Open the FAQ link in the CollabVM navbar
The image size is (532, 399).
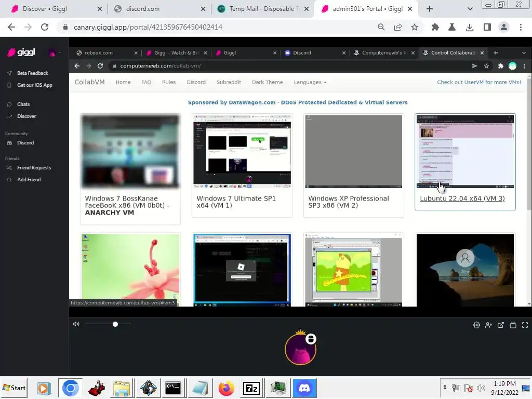146,83
